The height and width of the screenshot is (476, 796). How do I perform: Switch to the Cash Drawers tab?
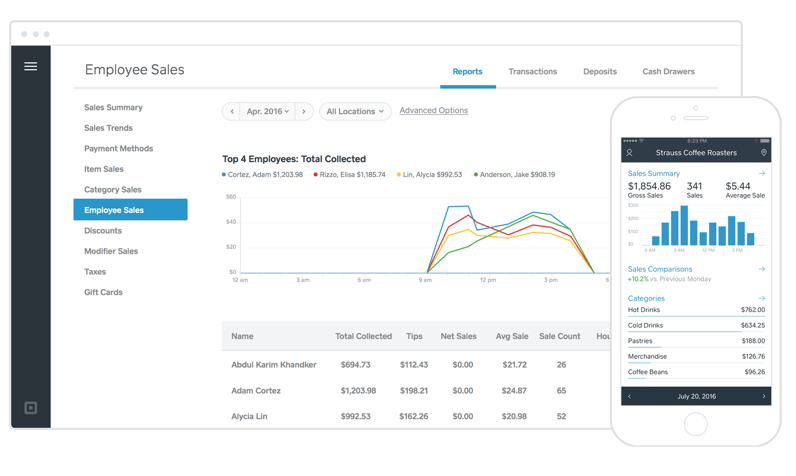tap(668, 72)
